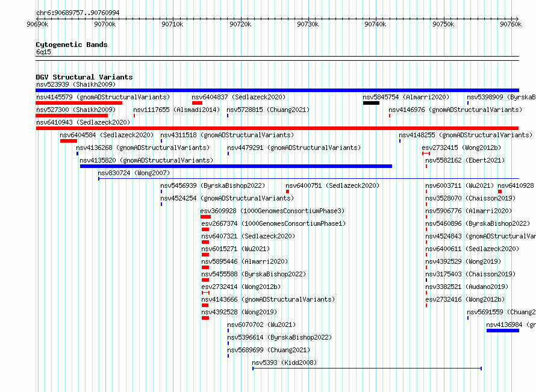
Task: Select the nsv6404837 (Sedlazeck2020) label
Action: point(238,97)
